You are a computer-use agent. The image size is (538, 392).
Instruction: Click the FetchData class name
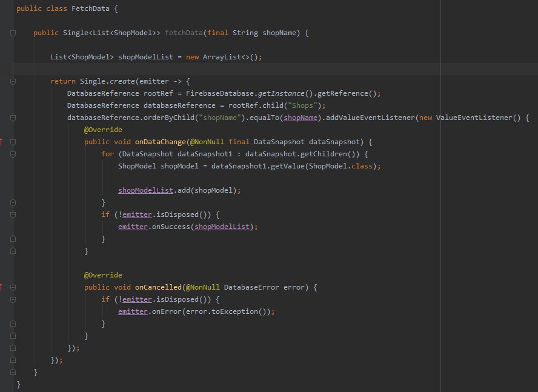(90, 8)
